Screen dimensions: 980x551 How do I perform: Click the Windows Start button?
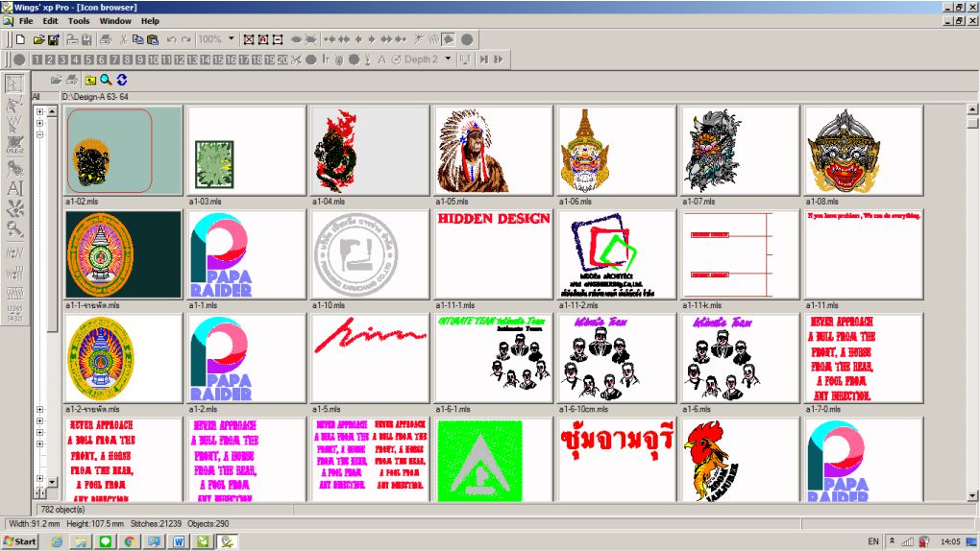point(19,541)
